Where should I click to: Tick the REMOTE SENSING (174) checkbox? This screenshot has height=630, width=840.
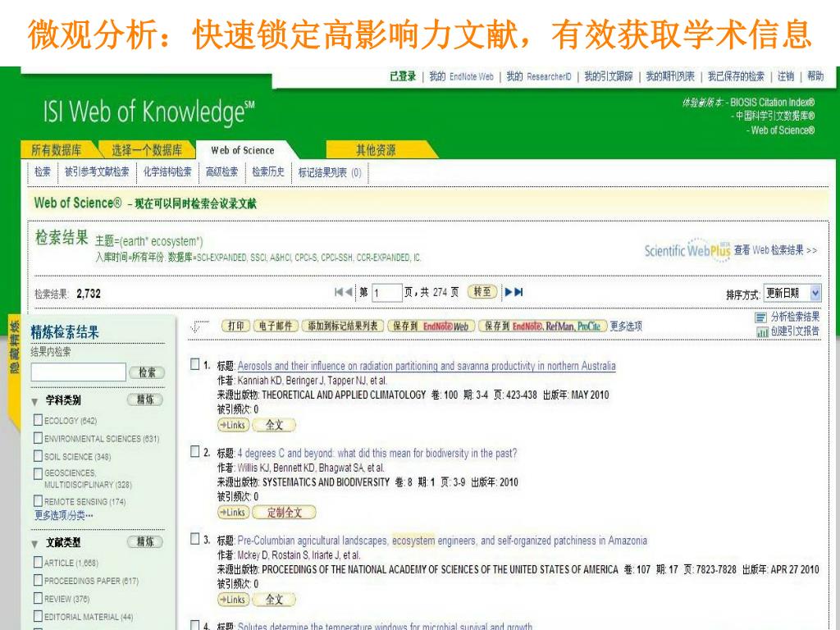point(38,501)
